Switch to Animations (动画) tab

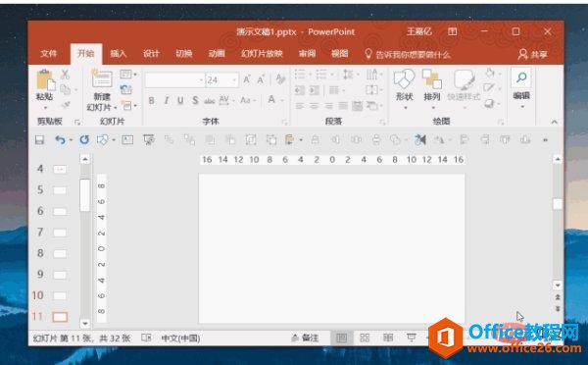(217, 54)
